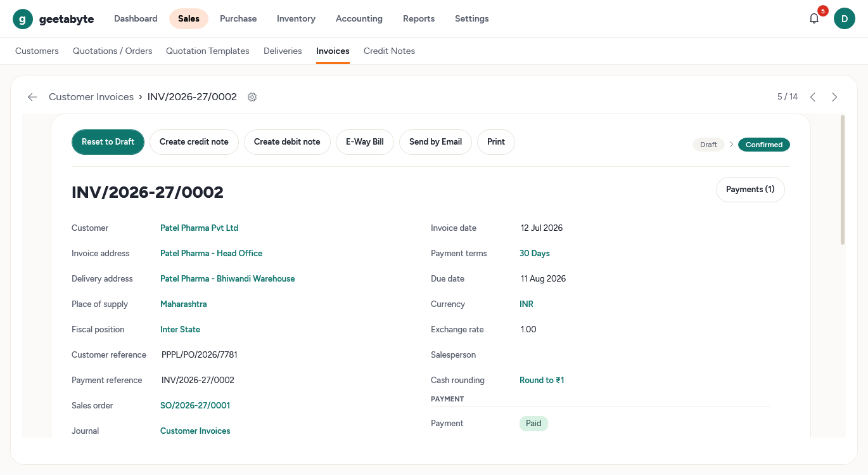The height and width of the screenshot is (475, 868).
Task: Open the Payments (1) button
Action: click(x=750, y=190)
